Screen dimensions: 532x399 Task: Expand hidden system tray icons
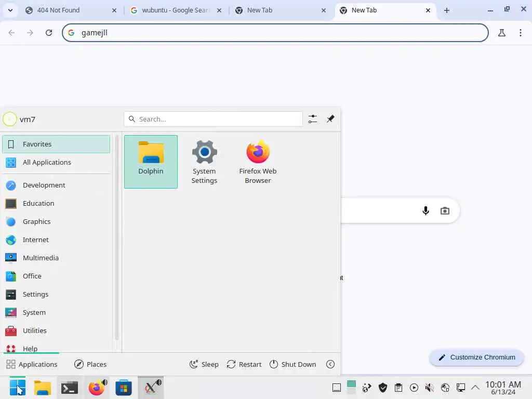[475, 388]
